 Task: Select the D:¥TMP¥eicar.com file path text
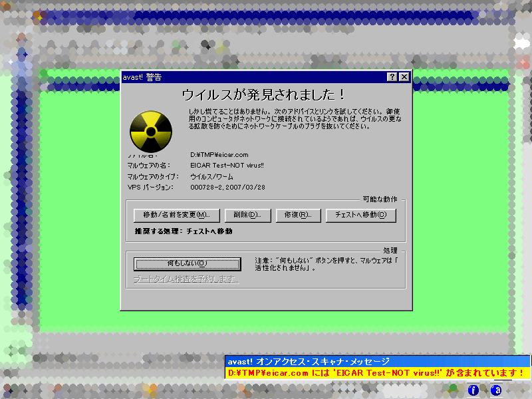[219, 155]
